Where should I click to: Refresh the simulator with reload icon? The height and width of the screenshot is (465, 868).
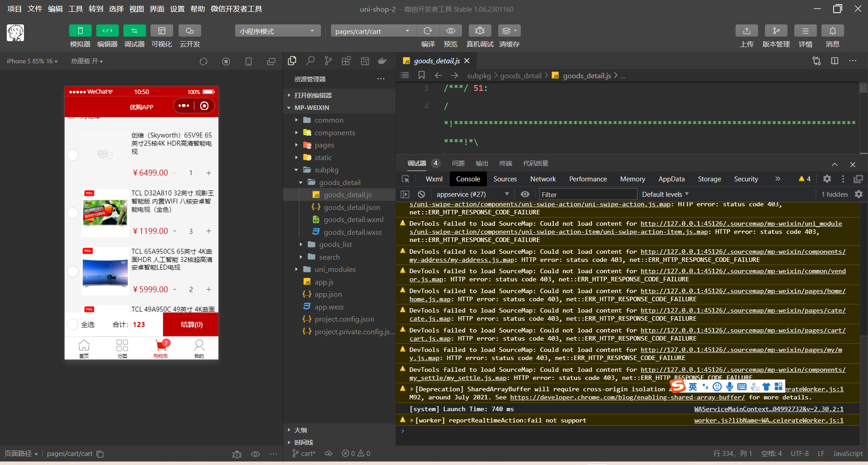203,62
